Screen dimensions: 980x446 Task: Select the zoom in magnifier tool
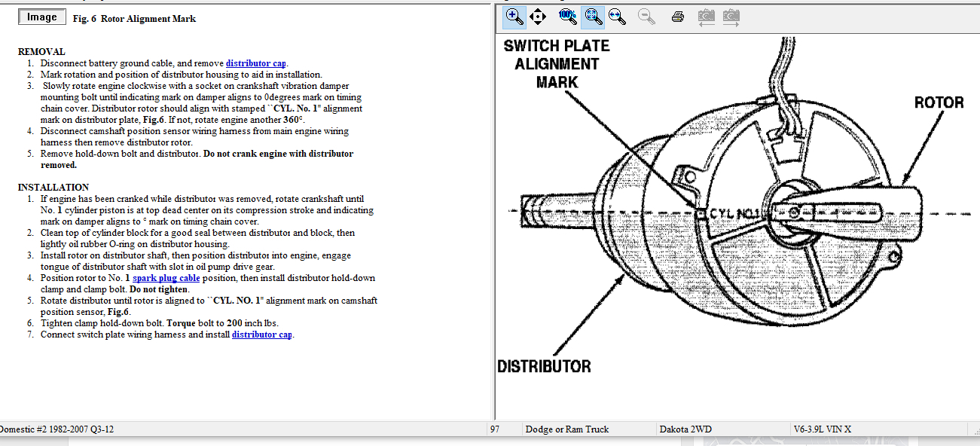coord(514,16)
